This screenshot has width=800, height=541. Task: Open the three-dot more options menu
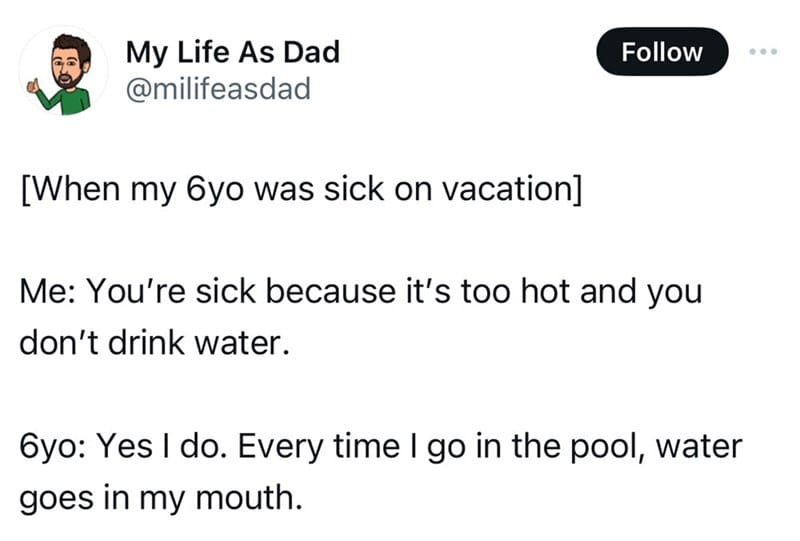point(763,51)
